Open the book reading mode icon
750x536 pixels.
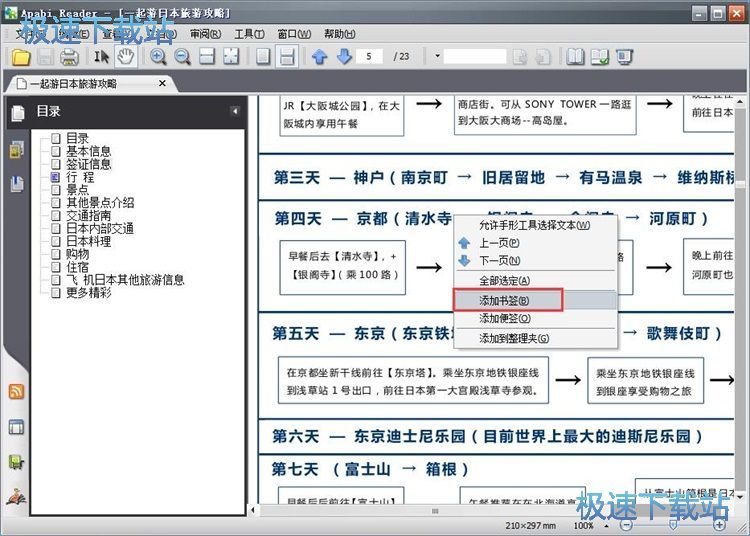575,57
